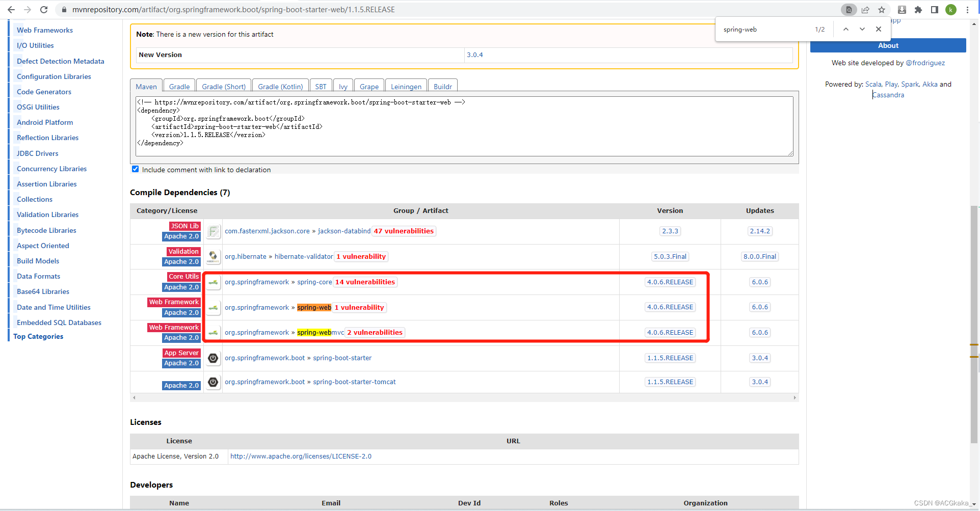Go to previous find-in-page match
Image resolution: width=980 pixels, height=511 pixels.
(846, 29)
